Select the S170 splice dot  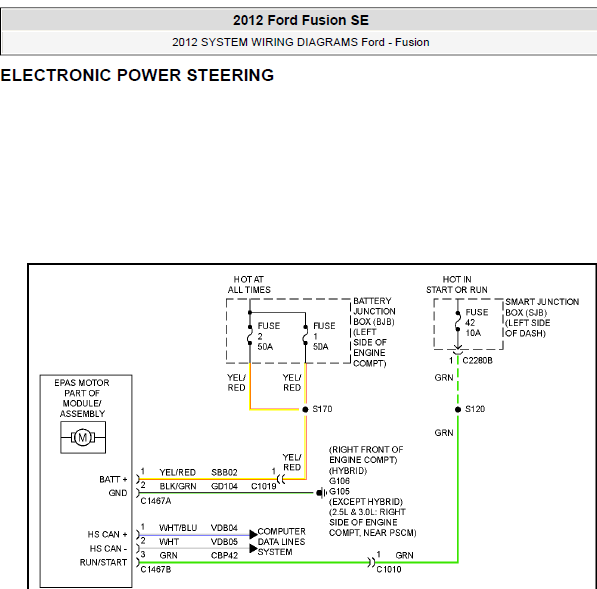click(305, 409)
